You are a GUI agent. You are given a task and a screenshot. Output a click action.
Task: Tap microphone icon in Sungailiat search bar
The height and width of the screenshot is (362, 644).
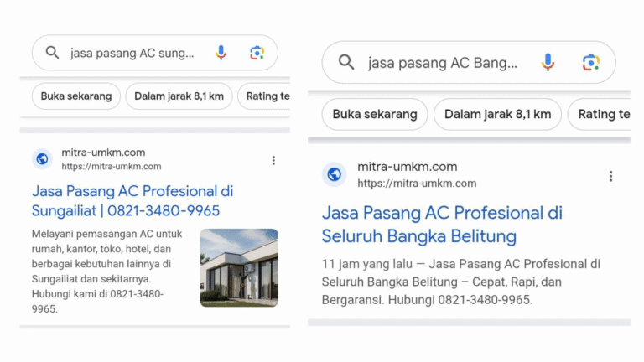point(221,53)
